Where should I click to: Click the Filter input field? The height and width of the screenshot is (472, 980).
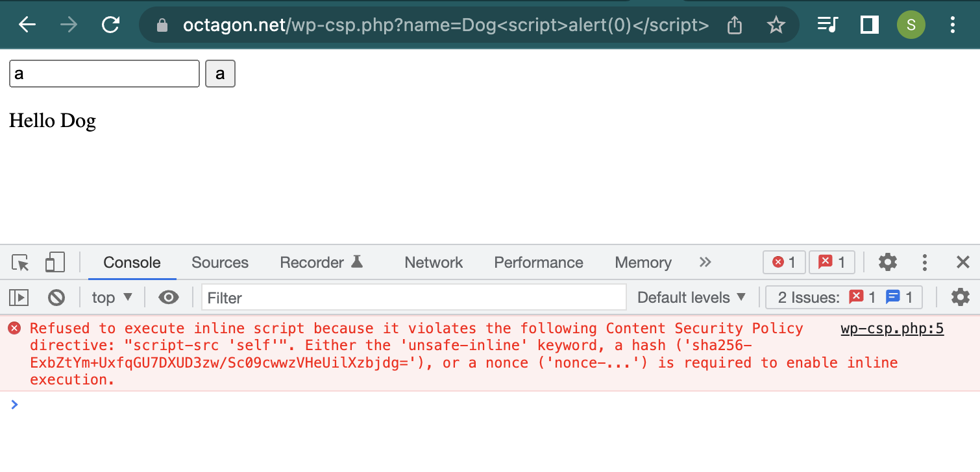click(413, 297)
